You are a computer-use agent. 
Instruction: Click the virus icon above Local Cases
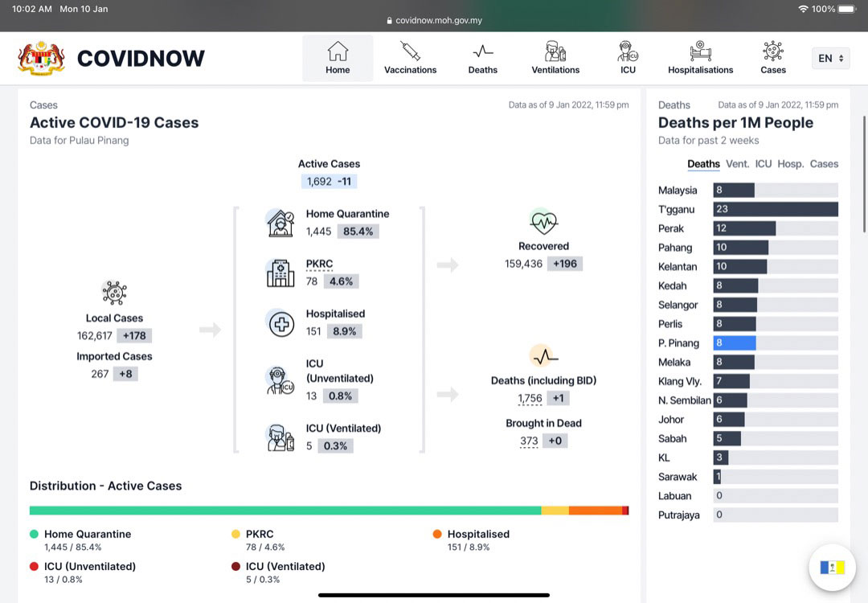point(114,293)
